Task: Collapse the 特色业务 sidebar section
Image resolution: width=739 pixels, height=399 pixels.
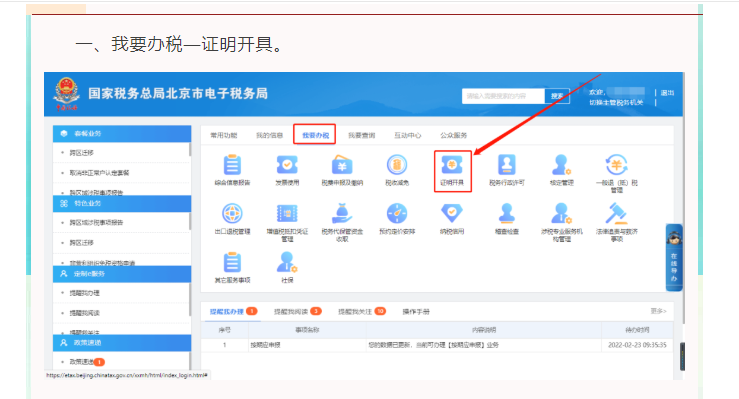Action: 122,204
